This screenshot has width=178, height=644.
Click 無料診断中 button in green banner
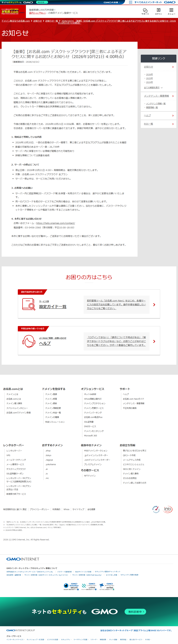pos(135,612)
